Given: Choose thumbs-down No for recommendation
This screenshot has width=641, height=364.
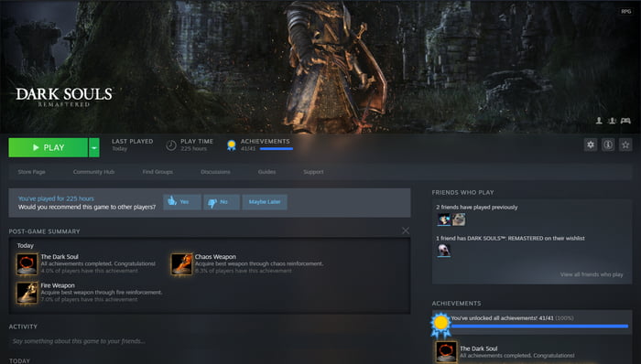Looking at the screenshot, I should (x=222, y=202).
